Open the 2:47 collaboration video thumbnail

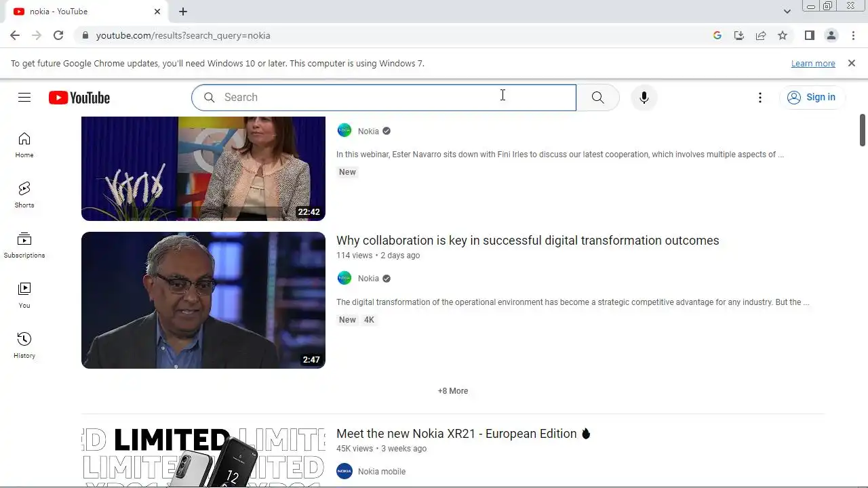[203, 300]
